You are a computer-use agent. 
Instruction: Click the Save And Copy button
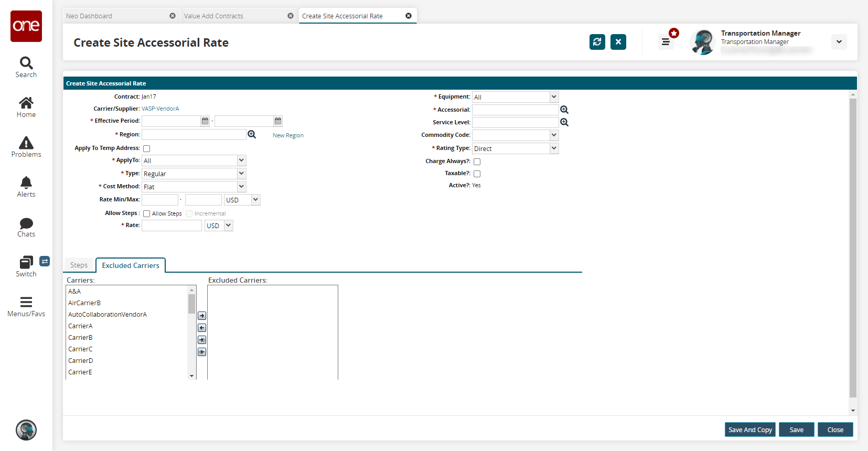tap(750, 429)
